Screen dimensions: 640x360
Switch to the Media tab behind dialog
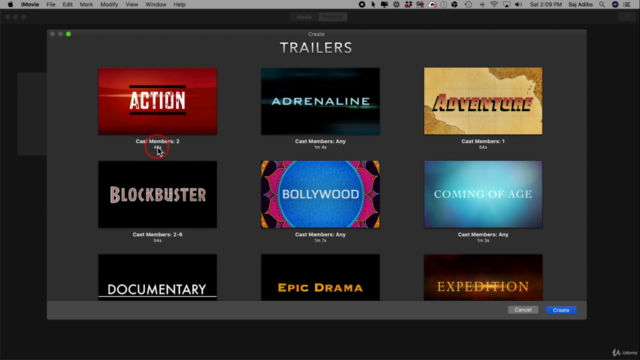coord(304,17)
